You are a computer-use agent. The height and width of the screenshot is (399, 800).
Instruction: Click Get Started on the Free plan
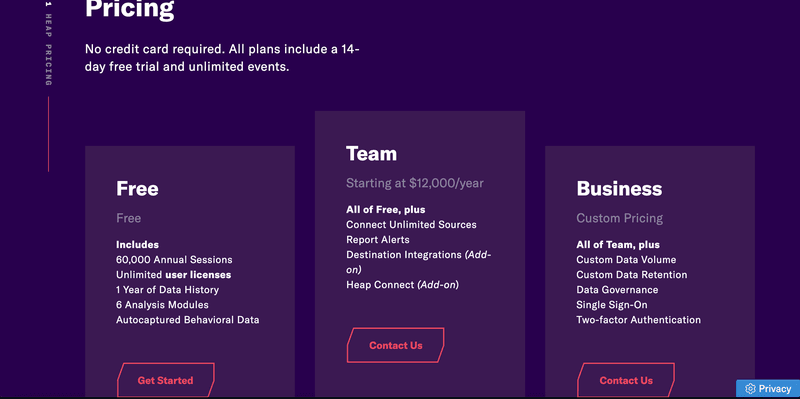click(165, 380)
